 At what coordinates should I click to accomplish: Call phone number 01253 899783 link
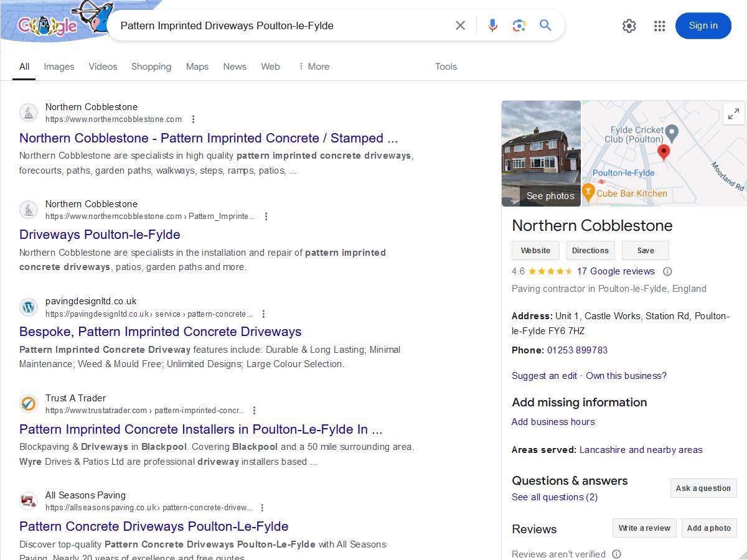(577, 350)
